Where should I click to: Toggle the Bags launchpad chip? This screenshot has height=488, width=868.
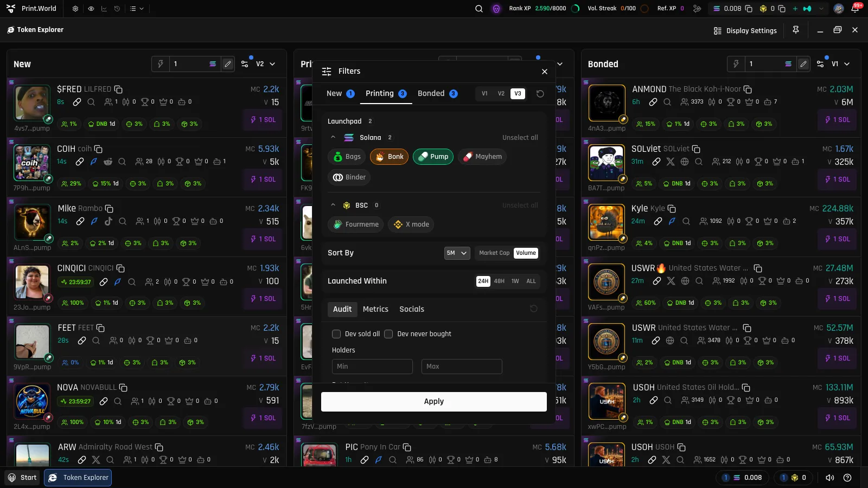pyautogui.click(x=347, y=157)
